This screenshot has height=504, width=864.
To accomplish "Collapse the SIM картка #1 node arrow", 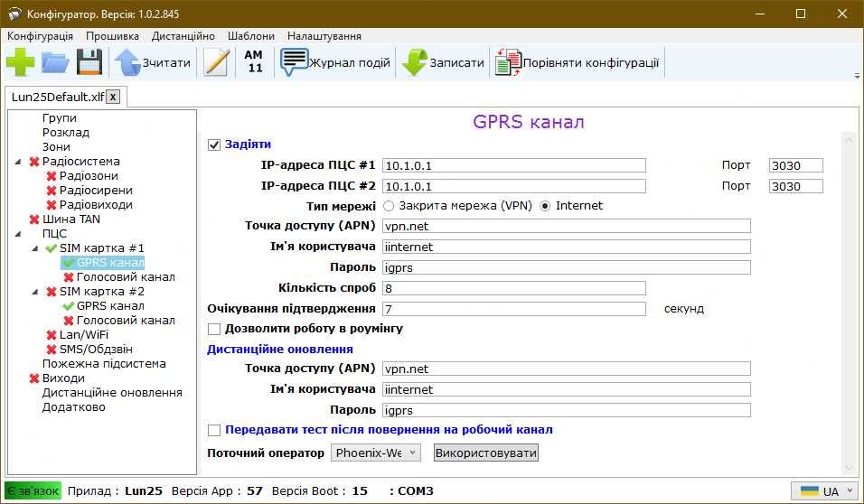I will click(35, 248).
